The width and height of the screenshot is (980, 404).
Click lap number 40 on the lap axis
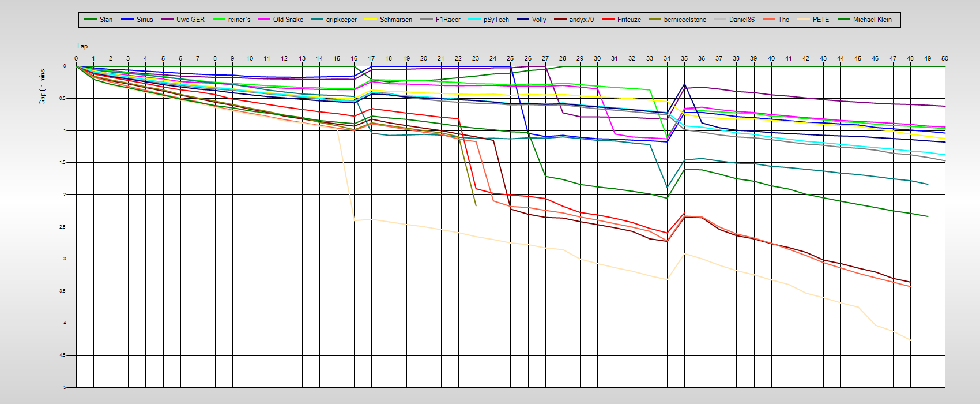pyautogui.click(x=771, y=58)
